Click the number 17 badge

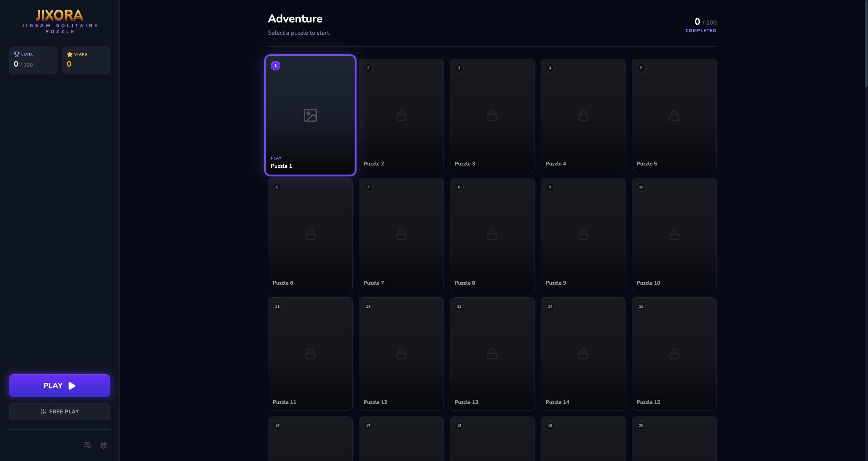click(x=368, y=426)
